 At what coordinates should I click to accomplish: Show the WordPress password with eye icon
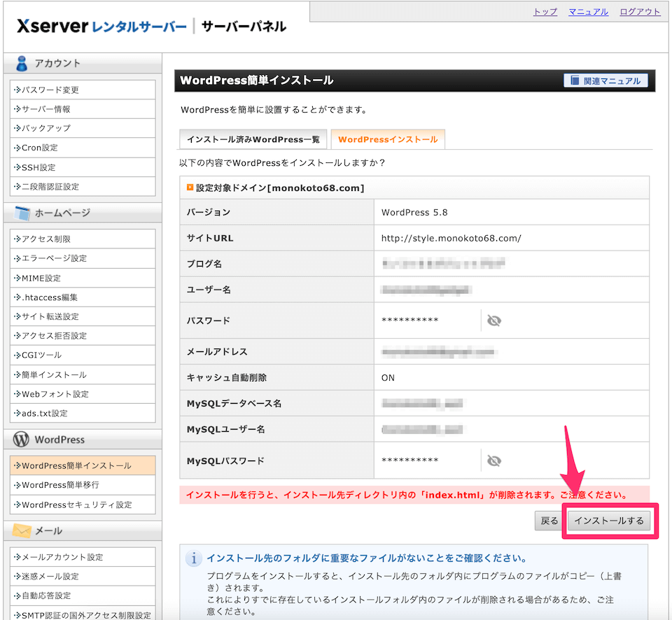(494, 320)
